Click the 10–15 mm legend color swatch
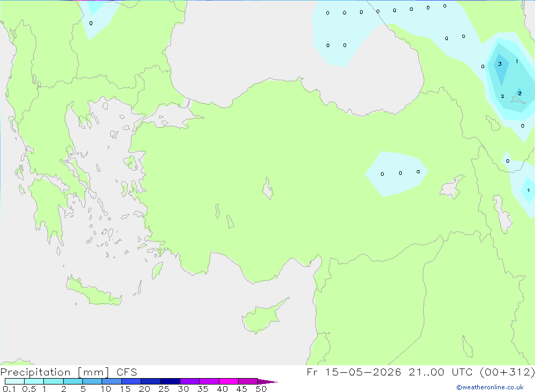Screen dimensions: 535x392 (x=112, y=381)
